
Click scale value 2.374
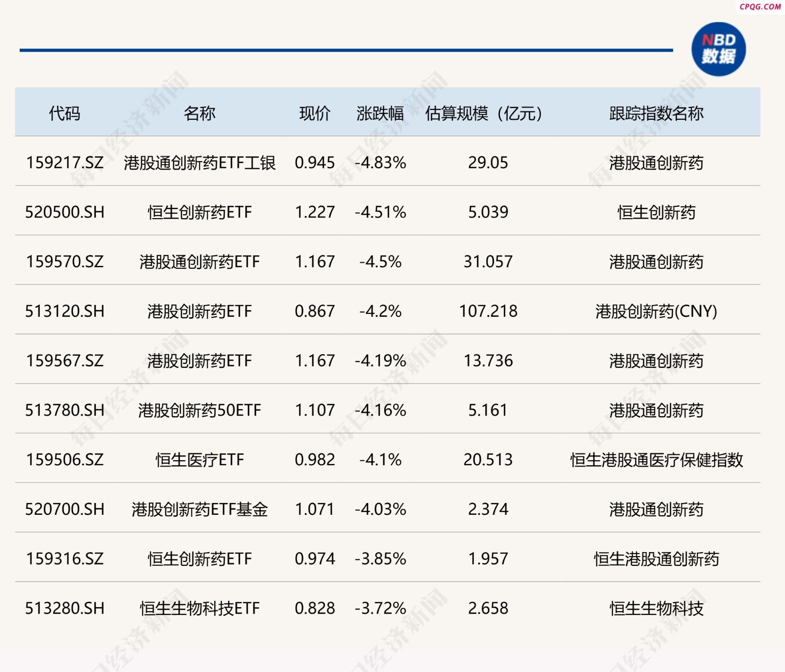[x=488, y=509]
